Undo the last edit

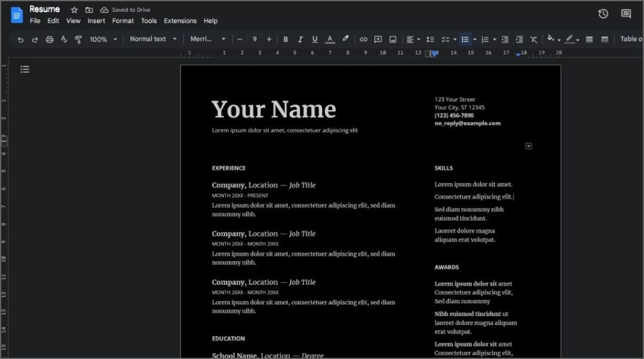21,40
